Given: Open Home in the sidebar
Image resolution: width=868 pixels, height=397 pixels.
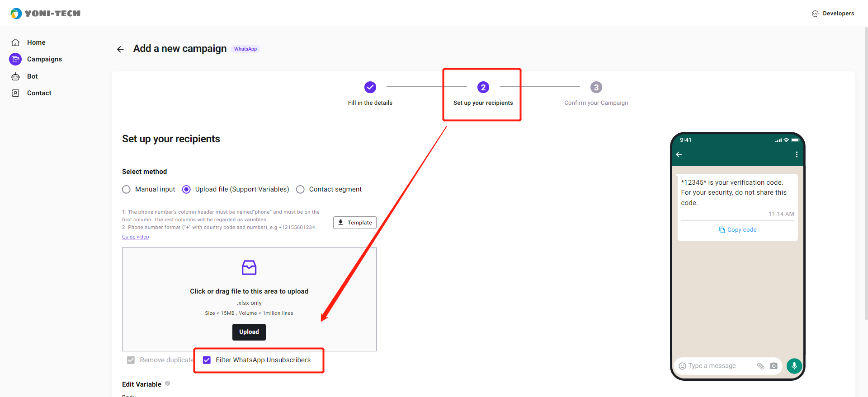Looking at the screenshot, I should (x=36, y=42).
